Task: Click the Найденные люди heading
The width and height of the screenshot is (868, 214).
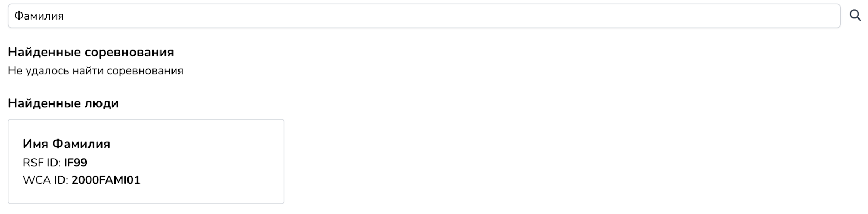Action: coord(63,103)
